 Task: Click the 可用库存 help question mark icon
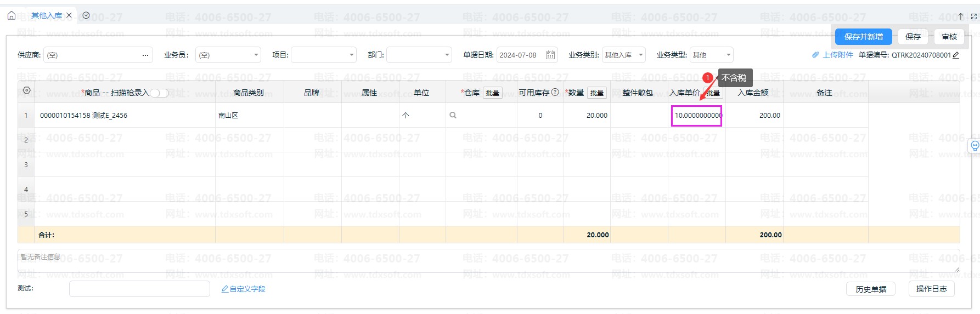[x=555, y=92]
